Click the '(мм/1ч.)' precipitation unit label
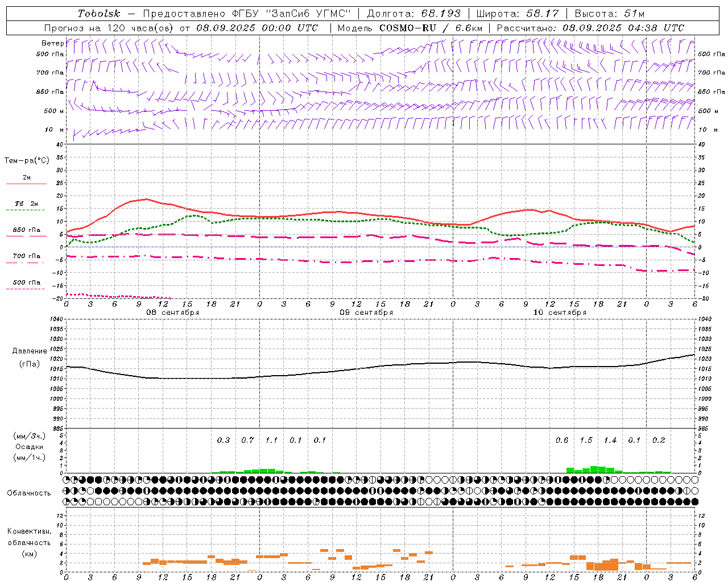The width and height of the screenshot is (728, 582). [x=30, y=458]
